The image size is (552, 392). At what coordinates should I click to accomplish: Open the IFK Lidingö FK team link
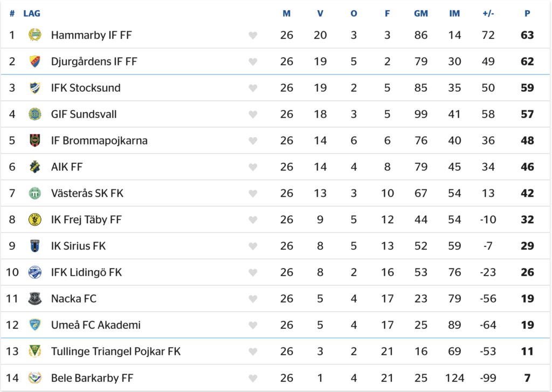pyautogui.click(x=86, y=272)
